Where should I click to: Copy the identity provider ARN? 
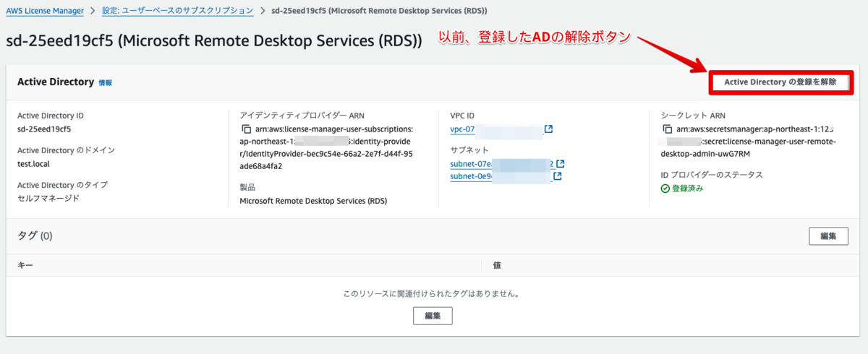247,129
